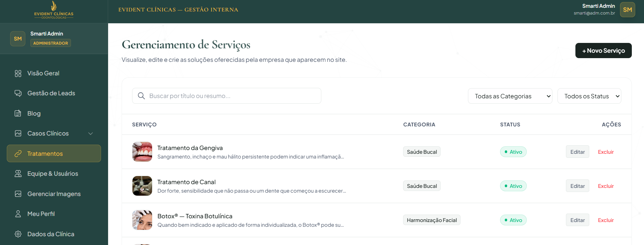This screenshot has width=644, height=245.
Task: Open Dados da Clínica settings
Action: [x=54, y=234]
